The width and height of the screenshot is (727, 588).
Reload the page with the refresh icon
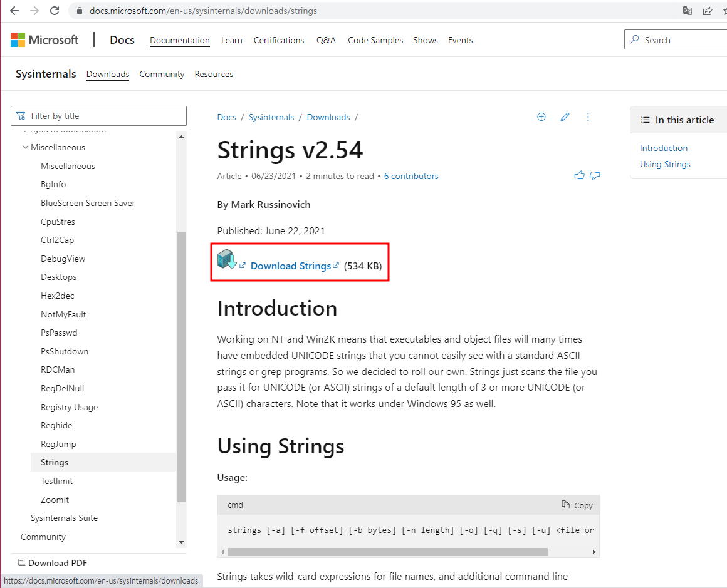55,11
